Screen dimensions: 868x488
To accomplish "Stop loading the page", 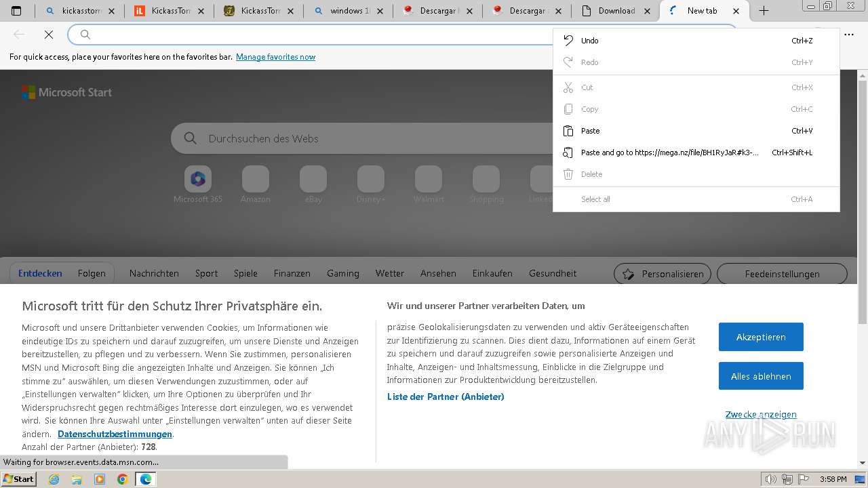I will [49, 35].
